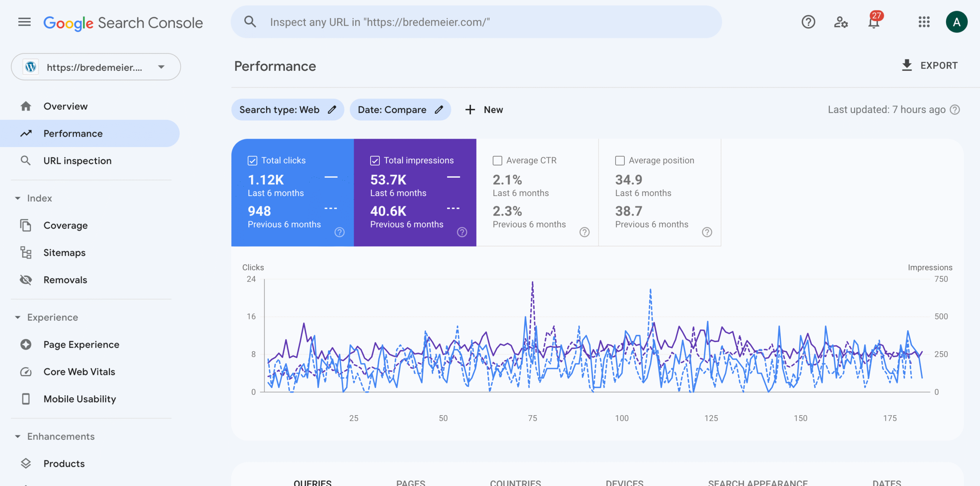The image size is (980, 486).
Task: Open notifications bell with 27 badge
Action: (874, 22)
